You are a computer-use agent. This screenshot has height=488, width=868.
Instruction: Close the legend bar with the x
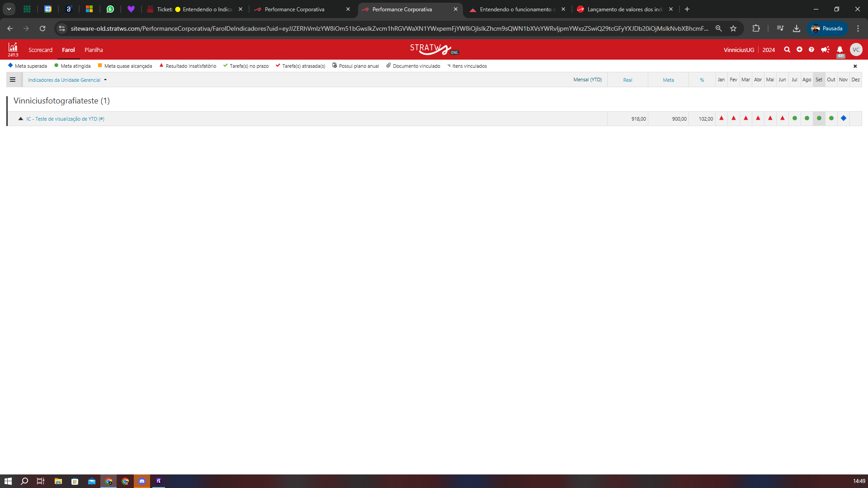[855, 66]
